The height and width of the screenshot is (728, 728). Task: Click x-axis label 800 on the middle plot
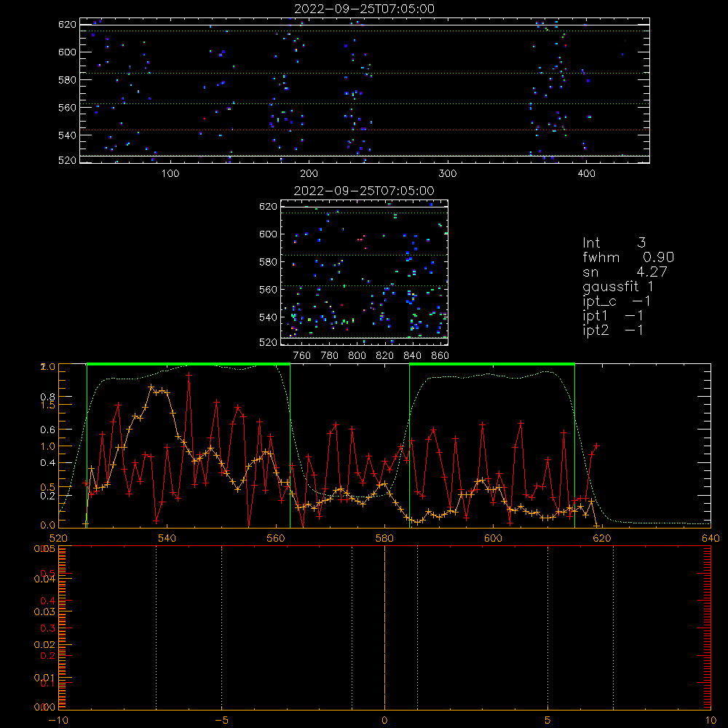pos(357,356)
